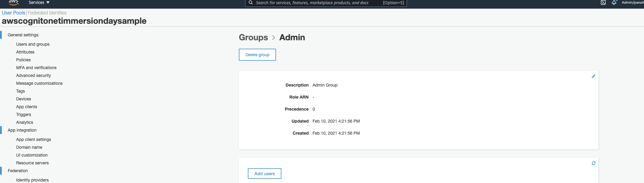Click the Admin group heading
644x183 pixels.
tap(292, 37)
